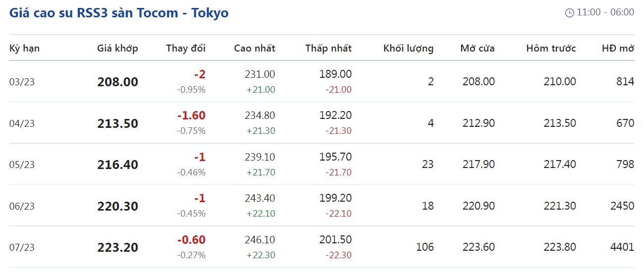Click the Cao nhất column header
The width and height of the screenshot is (644, 280).
[x=254, y=48]
